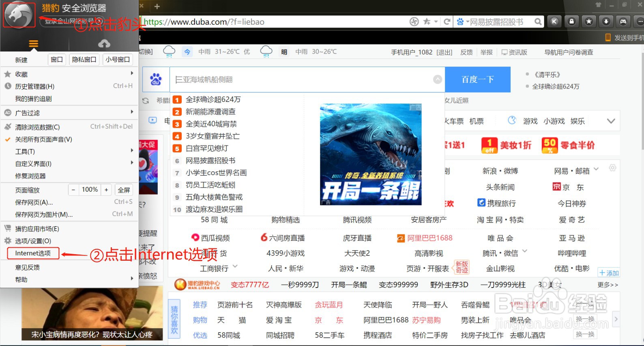Open the star favorites toolbar button
The image size is (644, 346).
(x=589, y=22)
